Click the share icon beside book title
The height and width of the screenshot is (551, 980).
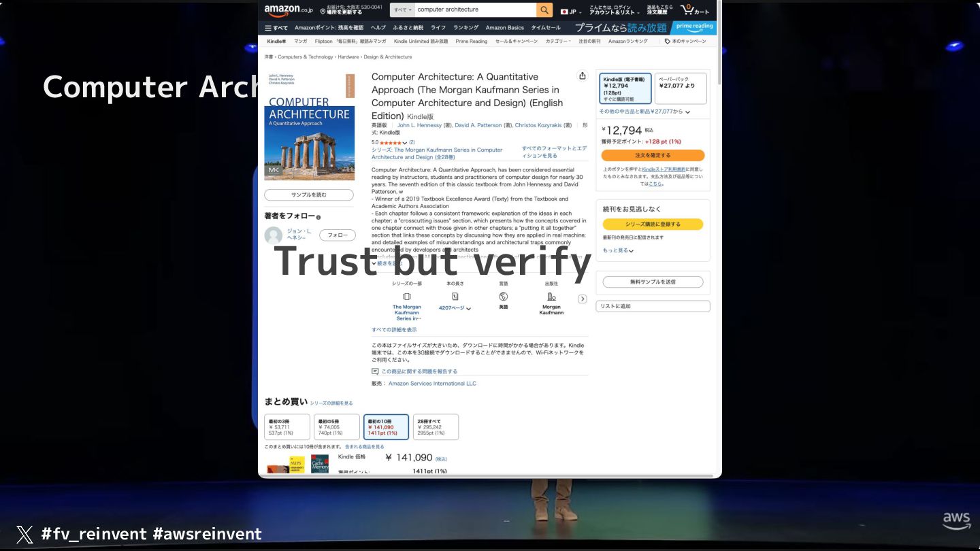point(582,76)
